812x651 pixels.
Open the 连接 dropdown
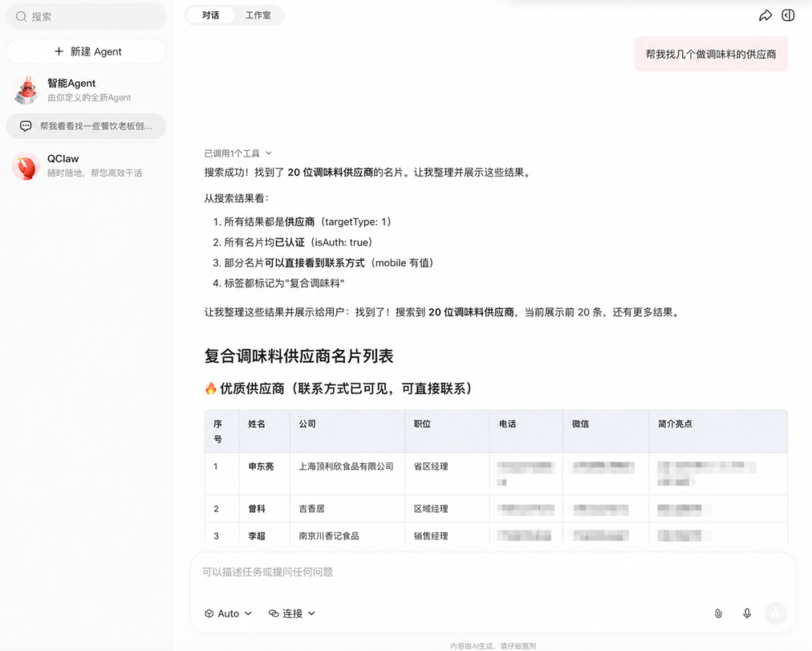pyautogui.click(x=292, y=613)
